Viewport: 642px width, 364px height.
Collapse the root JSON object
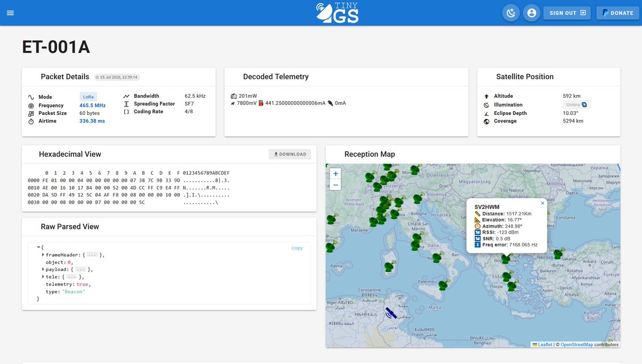(x=39, y=247)
